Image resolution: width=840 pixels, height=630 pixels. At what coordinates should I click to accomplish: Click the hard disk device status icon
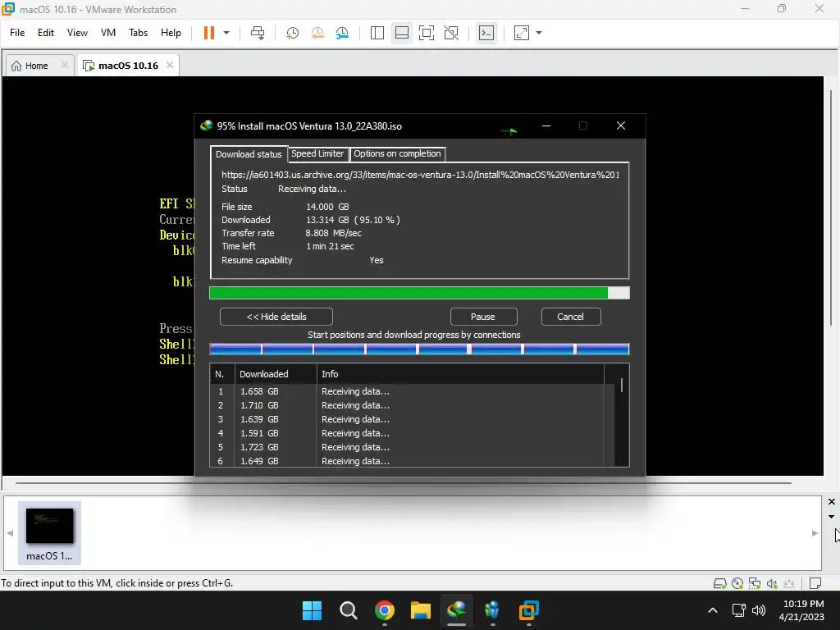[720, 583]
